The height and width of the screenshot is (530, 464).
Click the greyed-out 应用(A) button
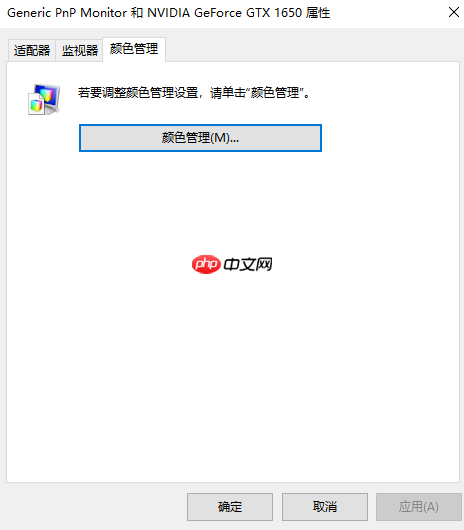pyautogui.click(x=419, y=506)
